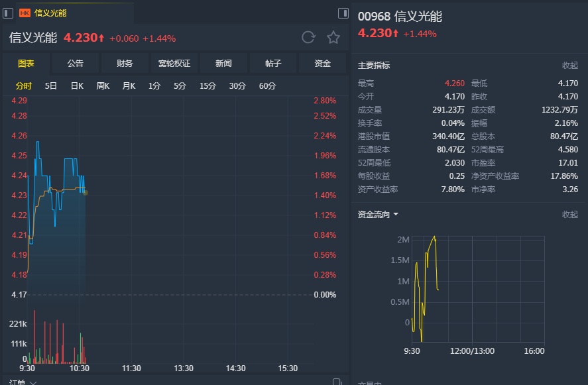The width and height of the screenshot is (588, 385).
Task: Click the 市净率 value 3.26
Action: (570, 190)
